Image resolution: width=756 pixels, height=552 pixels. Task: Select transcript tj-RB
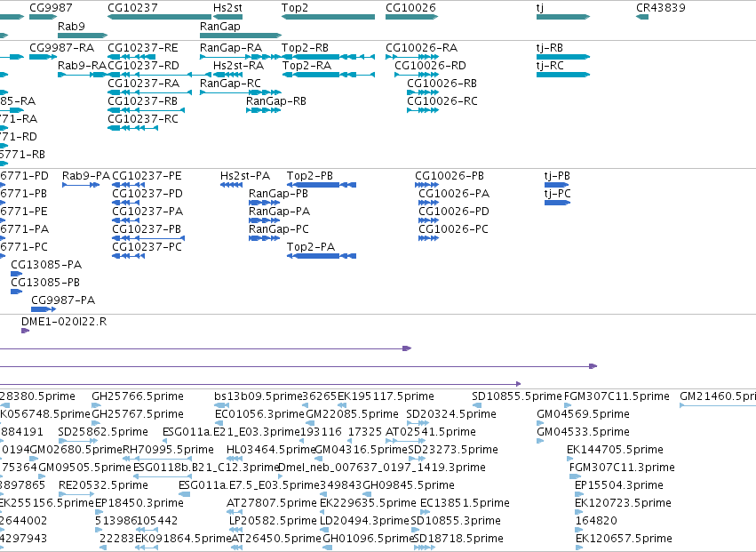pyautogui.click(x=550, y=48)
